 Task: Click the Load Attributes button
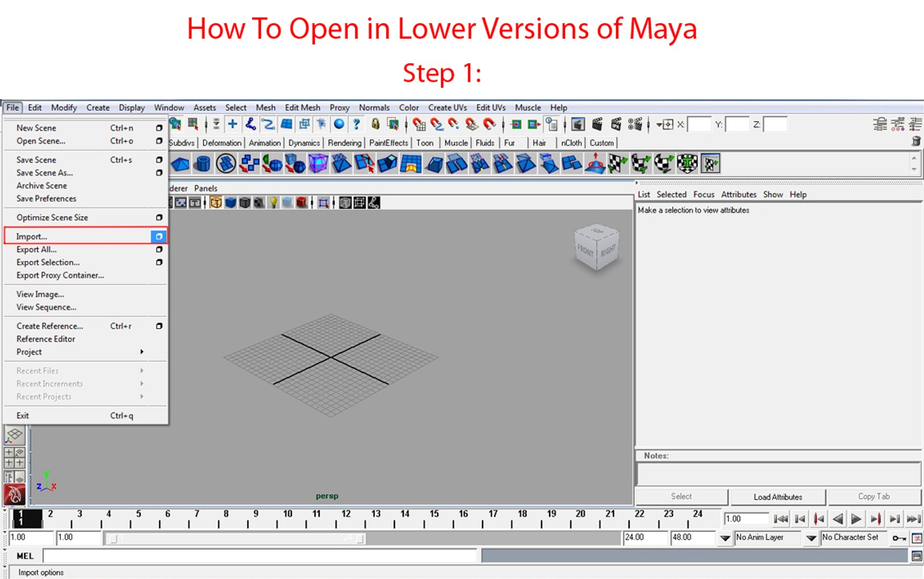point(778,497)
